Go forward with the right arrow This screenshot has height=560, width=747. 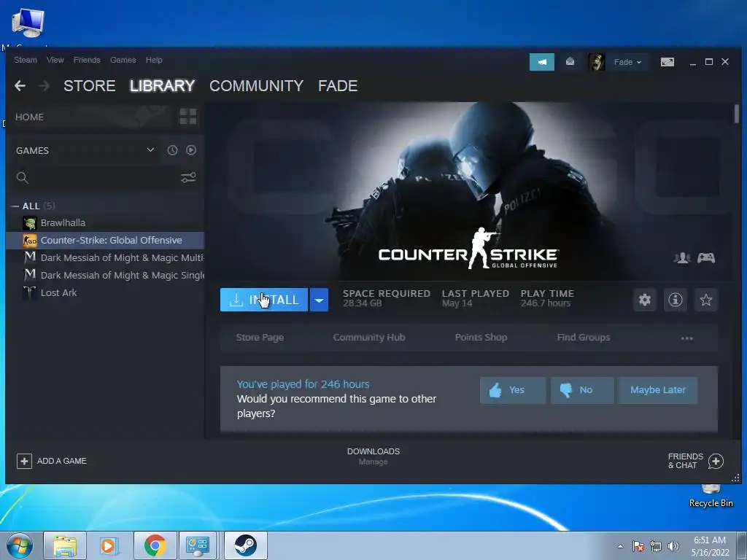point(44,86)
